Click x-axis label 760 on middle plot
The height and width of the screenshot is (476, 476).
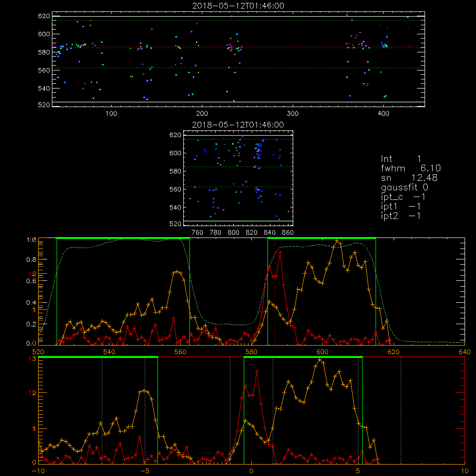pos(198,233)
